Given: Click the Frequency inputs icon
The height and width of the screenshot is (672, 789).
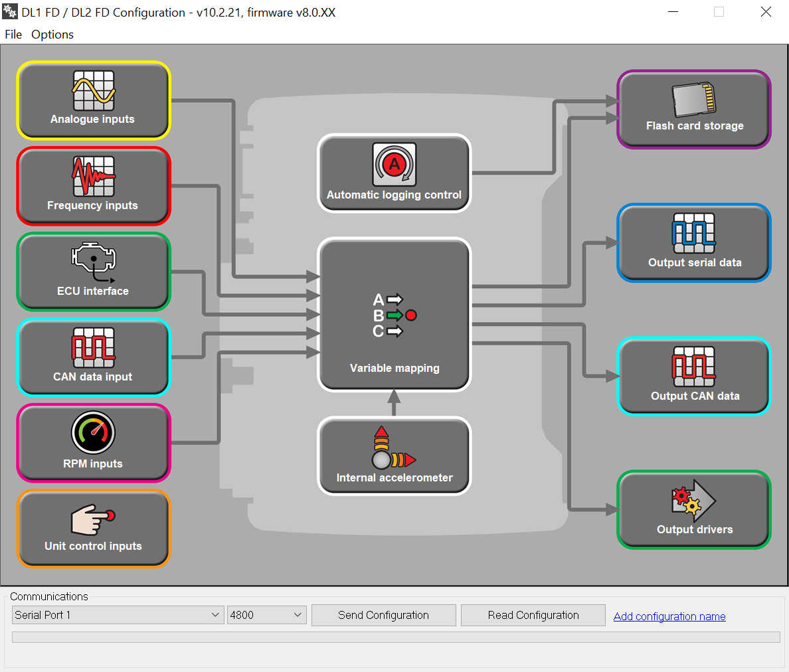Looking at the screenshot, I should [93, 177].
